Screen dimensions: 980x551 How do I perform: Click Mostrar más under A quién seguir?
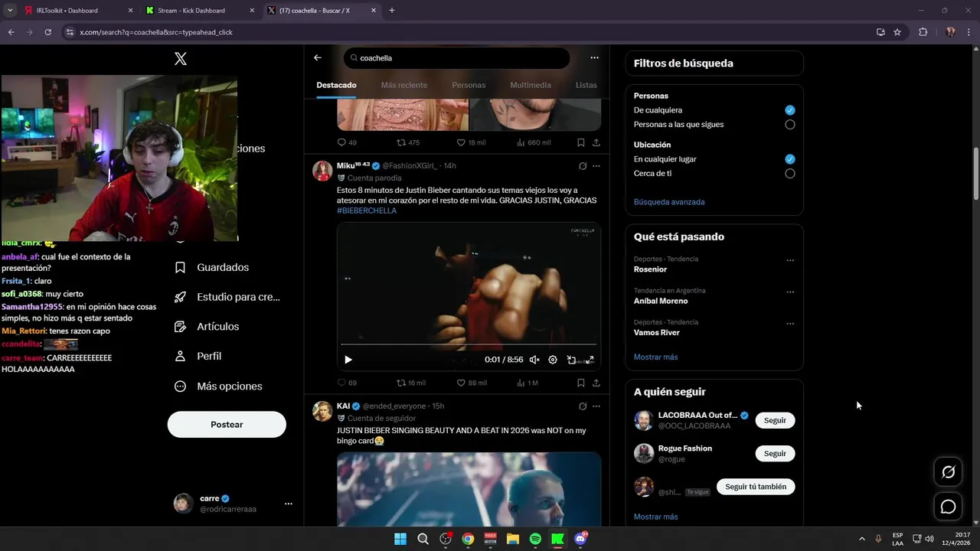pos(655,517)
